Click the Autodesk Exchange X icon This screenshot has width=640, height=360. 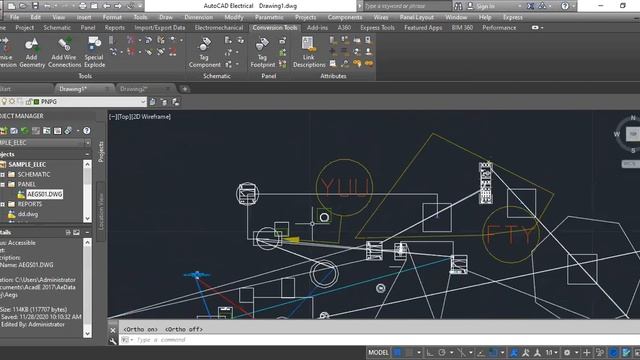click(x=530, y=6)
